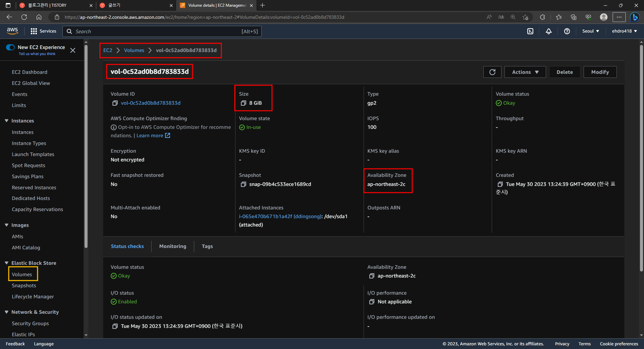Image resolution: width=644 pixels, height=349 pixels.
Task: Copy the Created timestamp in details
Action: click(500, 184)
